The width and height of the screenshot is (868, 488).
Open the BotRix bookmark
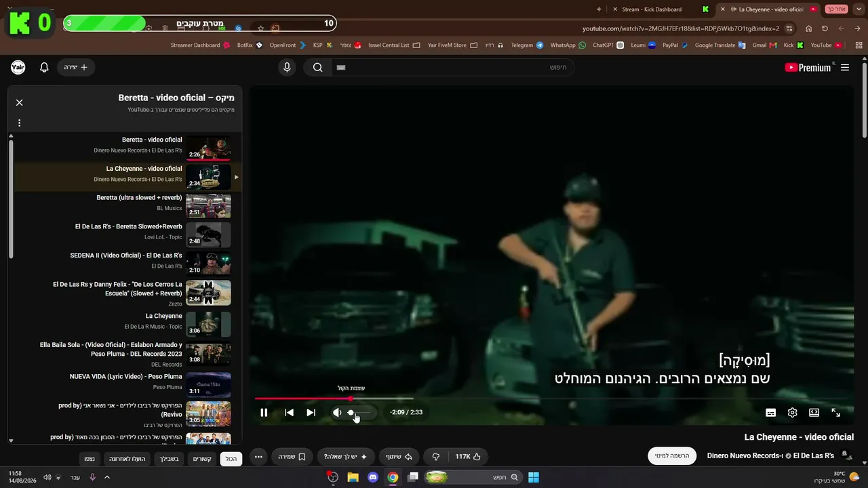point(250,45)
